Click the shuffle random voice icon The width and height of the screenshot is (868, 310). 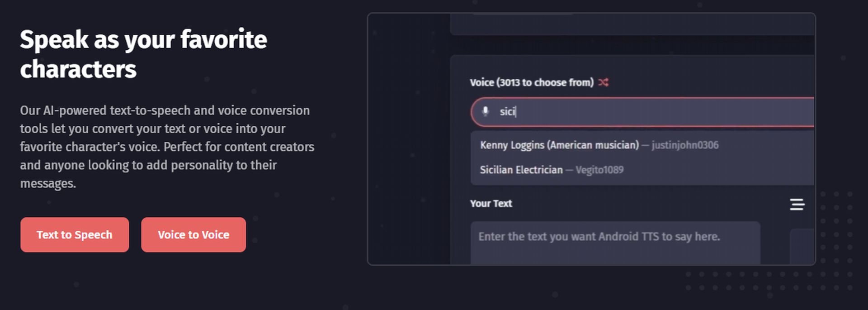[603, 82]
